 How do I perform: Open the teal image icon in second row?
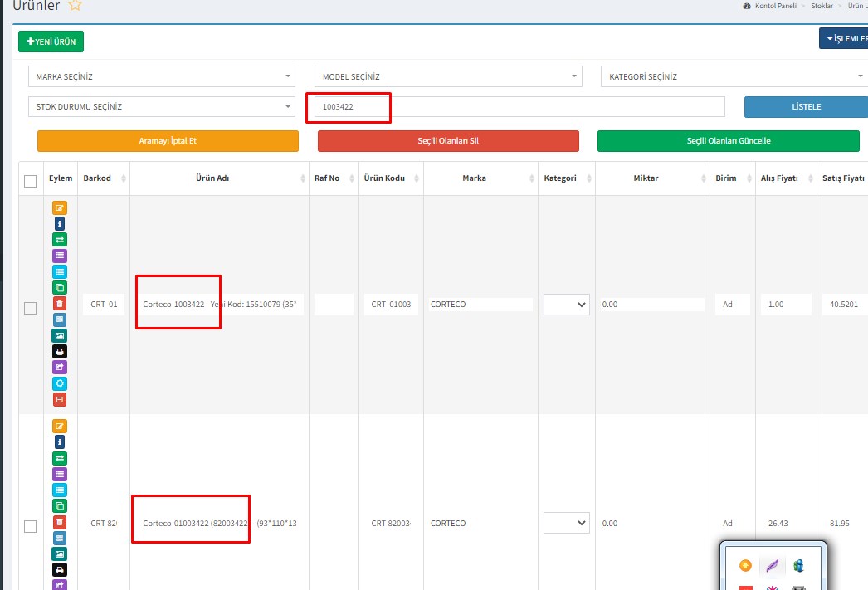coord(60,553)
